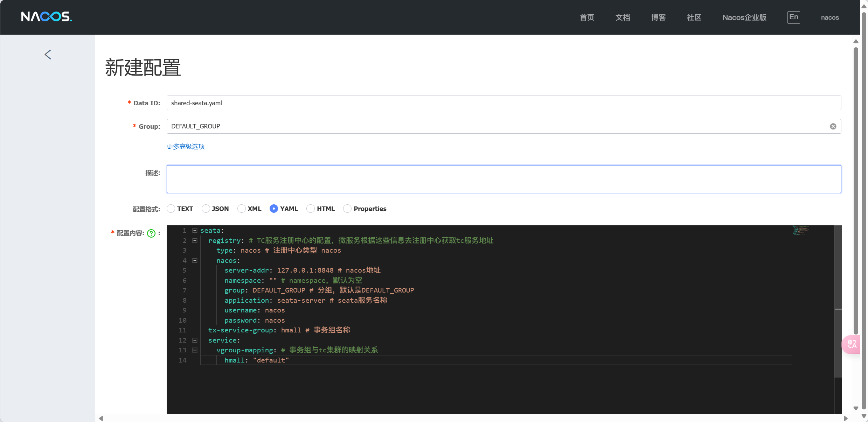Click the code minimap thumbnail
The width and height of the screenshot is (868, 422).
tap(801, 231)
